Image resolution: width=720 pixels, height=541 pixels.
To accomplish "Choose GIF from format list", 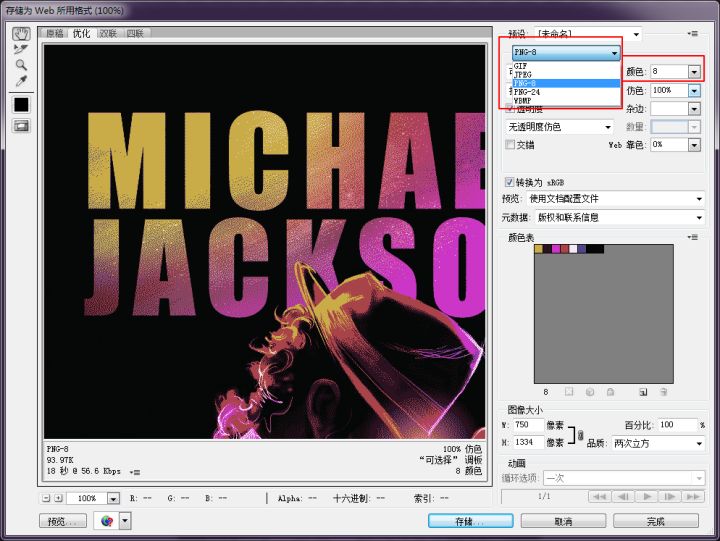I will (x=566, y=66).
